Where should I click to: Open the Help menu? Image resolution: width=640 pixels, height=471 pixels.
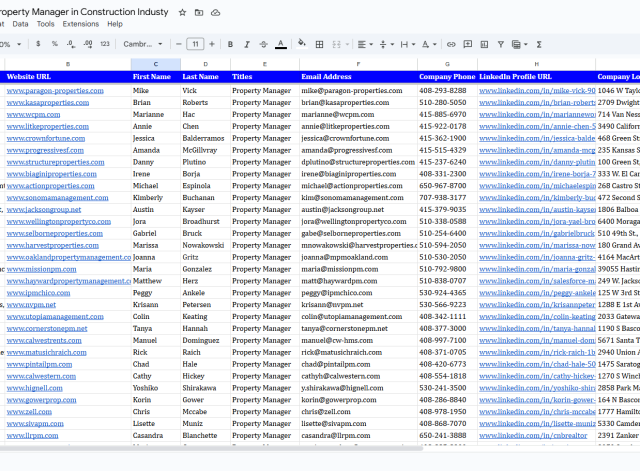pos(115,24)
